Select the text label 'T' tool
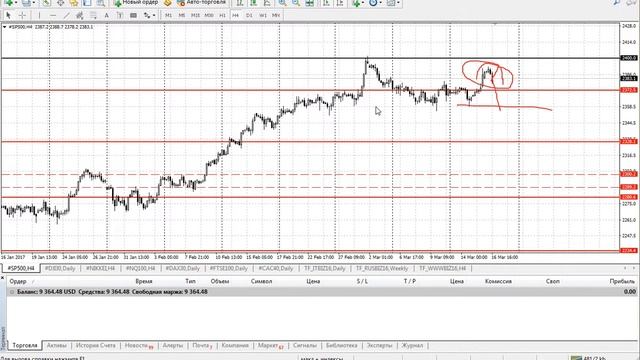 (x=120, y=15)
